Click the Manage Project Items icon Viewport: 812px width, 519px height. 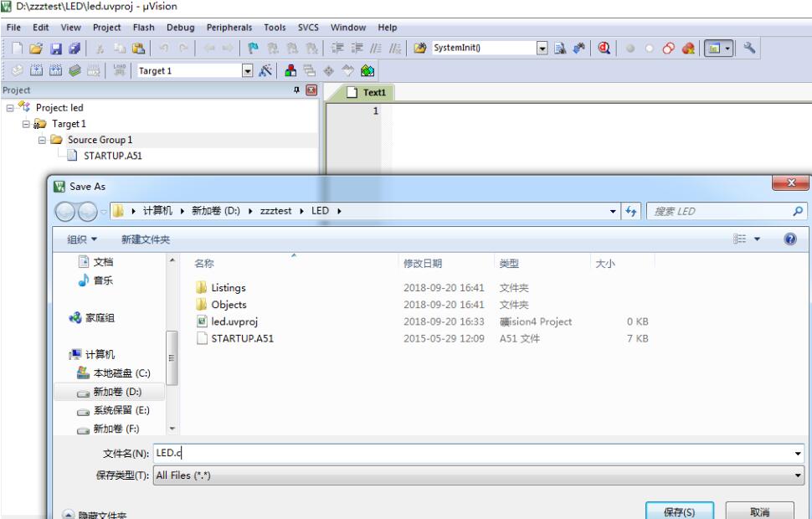point(292,71)
